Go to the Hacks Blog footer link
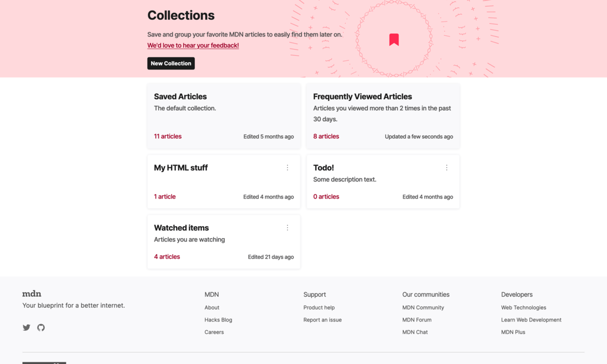607x364 pixels. tap(219, 320)
